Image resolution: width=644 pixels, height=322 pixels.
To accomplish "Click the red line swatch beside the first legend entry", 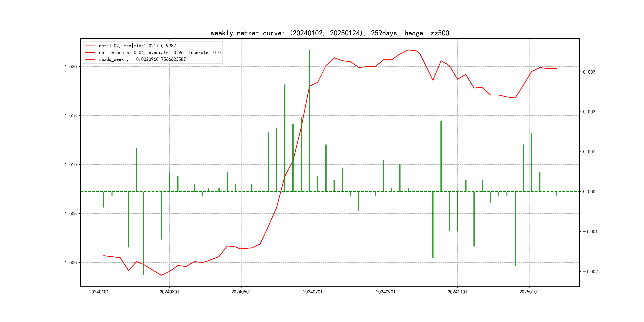I will pyautogui.click(x=90, y=46).
